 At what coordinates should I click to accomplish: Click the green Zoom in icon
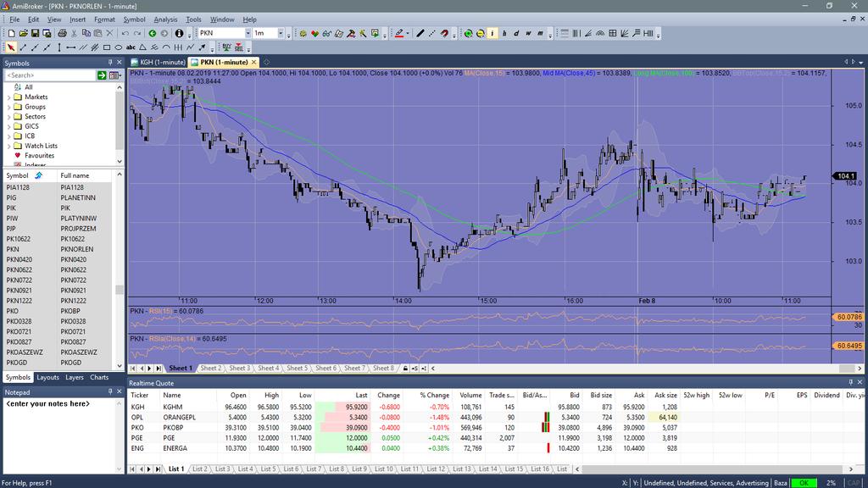(468, 33)
